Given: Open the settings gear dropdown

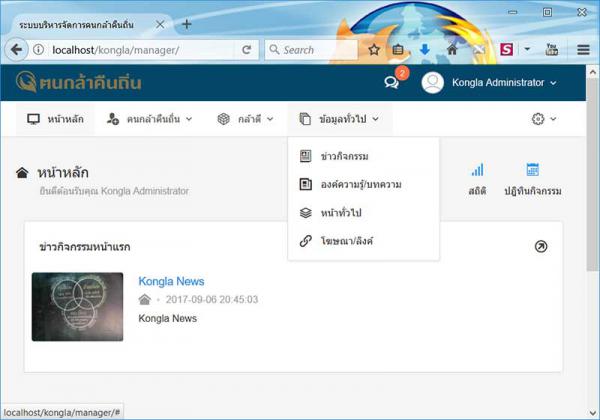Looking at the screenshot, I should [x=543, y=119].
